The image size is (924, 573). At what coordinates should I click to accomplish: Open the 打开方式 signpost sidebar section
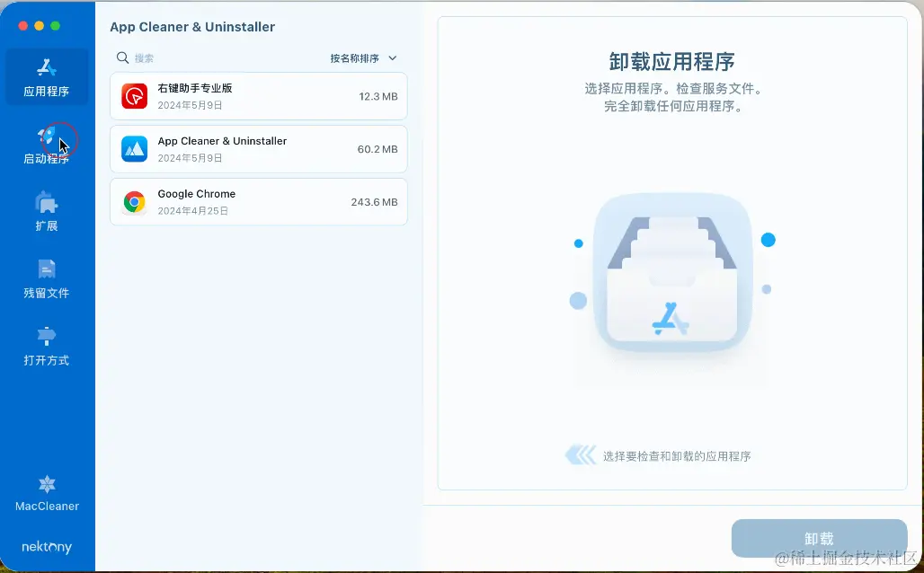(47, 347)
